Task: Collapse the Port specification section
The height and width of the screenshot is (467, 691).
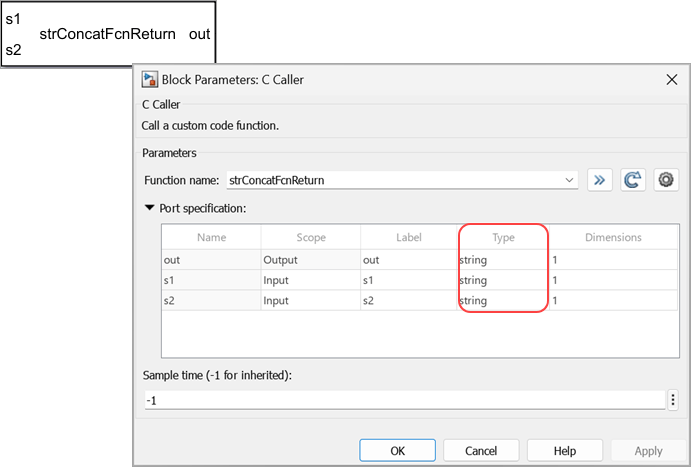Action: [150, 208]
